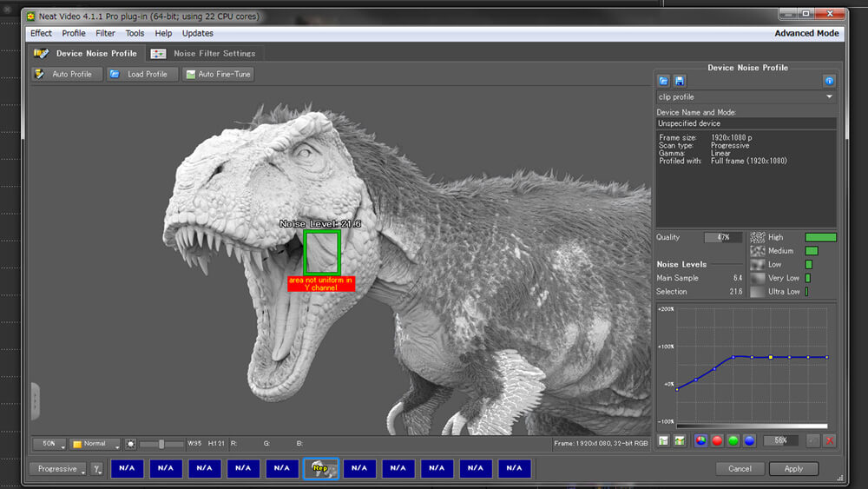Click the highlighted yellow graph point
The height and width of the screenshot is (489, 868).
click(x=771, y=357)
